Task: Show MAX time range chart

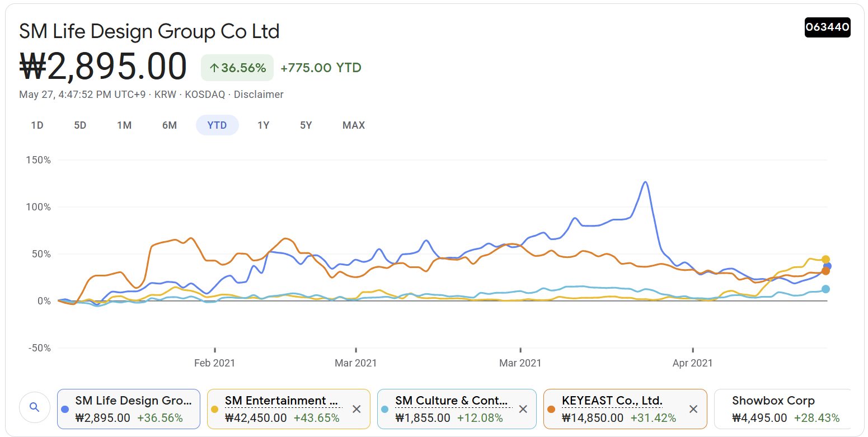Action: [x=354, y=125]
